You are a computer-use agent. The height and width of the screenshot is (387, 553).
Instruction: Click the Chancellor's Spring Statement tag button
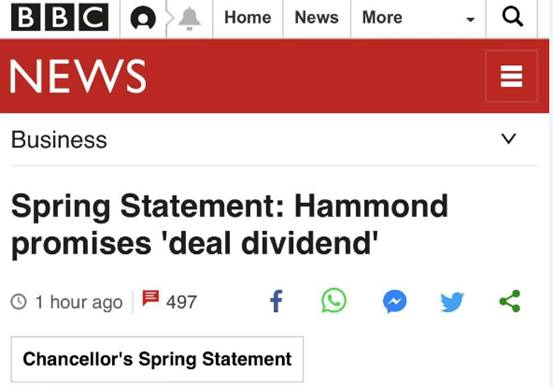[157, 359]
